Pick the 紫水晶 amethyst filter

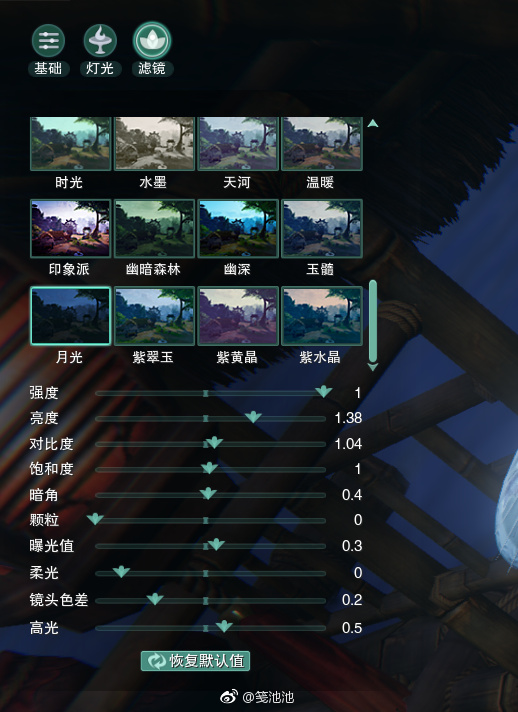coord(321,316)
